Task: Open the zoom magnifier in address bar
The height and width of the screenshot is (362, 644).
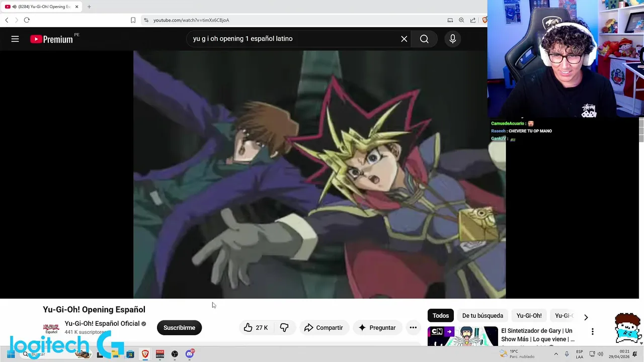Action: pos(461,20)
